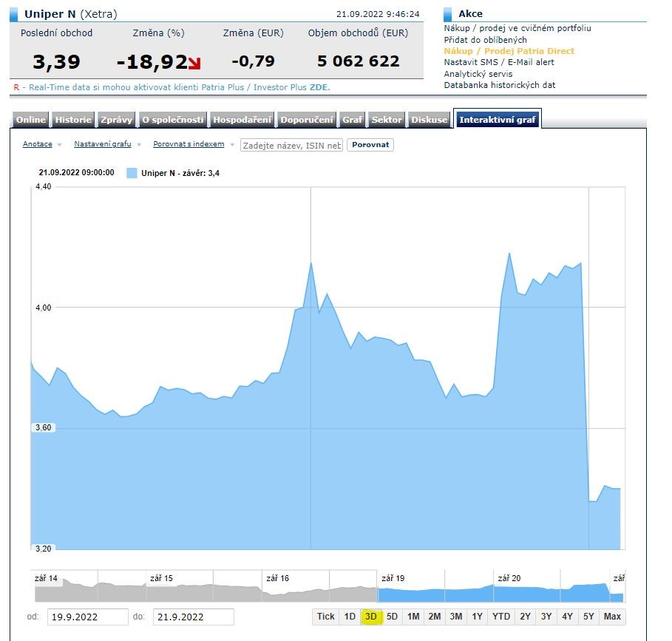Click the blue square icon beside Akce

coord(447,14)
